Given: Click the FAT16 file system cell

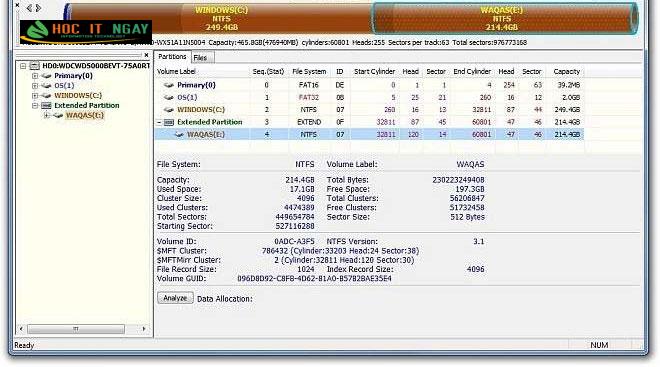Looking at the screenshot, I should [309, 85].
